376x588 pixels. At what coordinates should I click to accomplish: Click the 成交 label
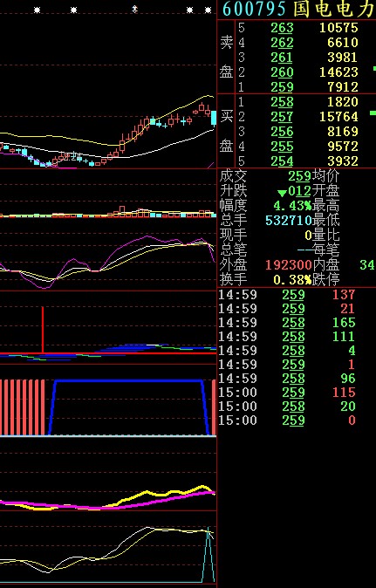click(x=233, y=176)
